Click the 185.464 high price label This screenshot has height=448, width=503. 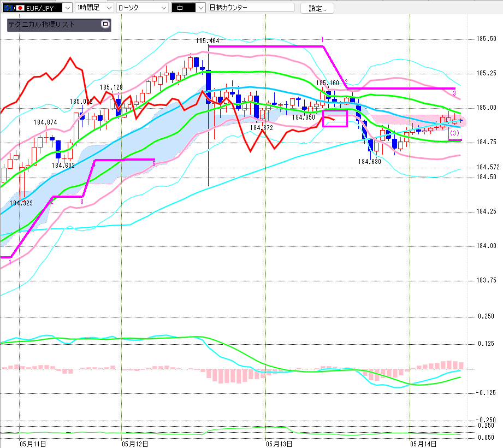point(208,41)
